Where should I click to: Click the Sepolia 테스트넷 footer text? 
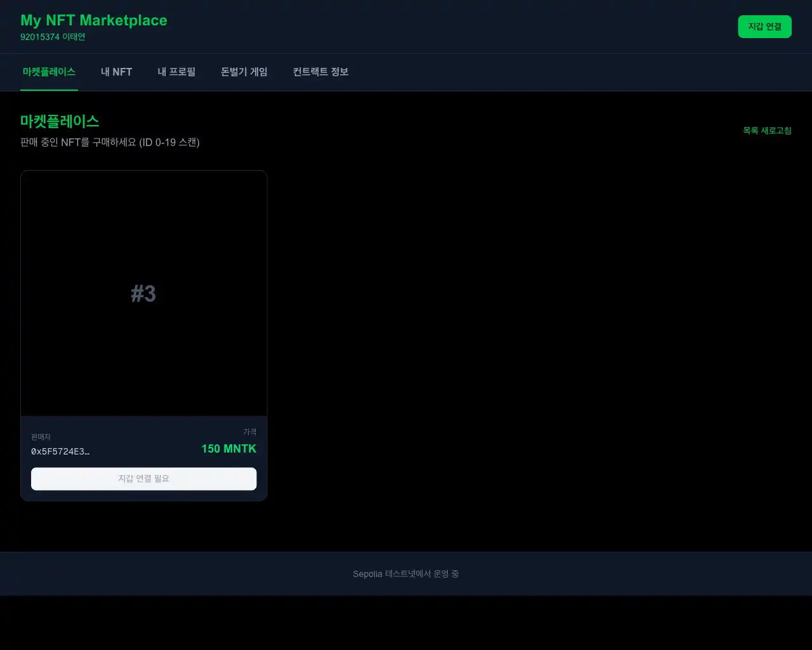(x=406, y=573)
